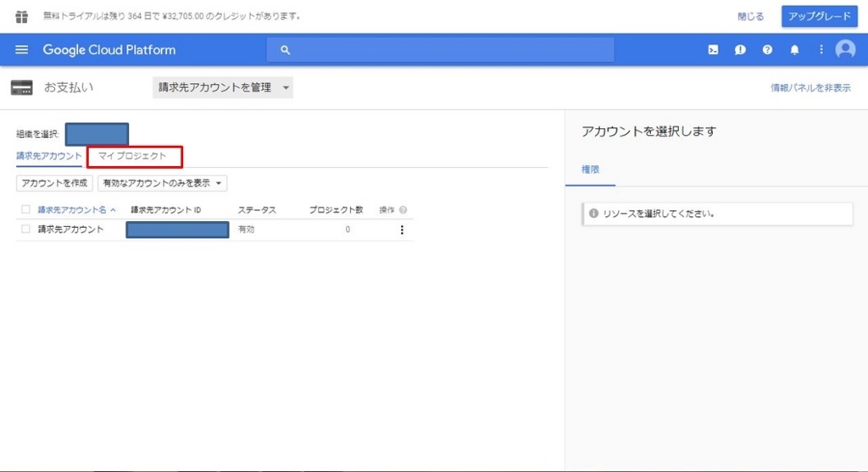Click アカウントを作成 button
The image size is (868, 472).
pos(54,183)
